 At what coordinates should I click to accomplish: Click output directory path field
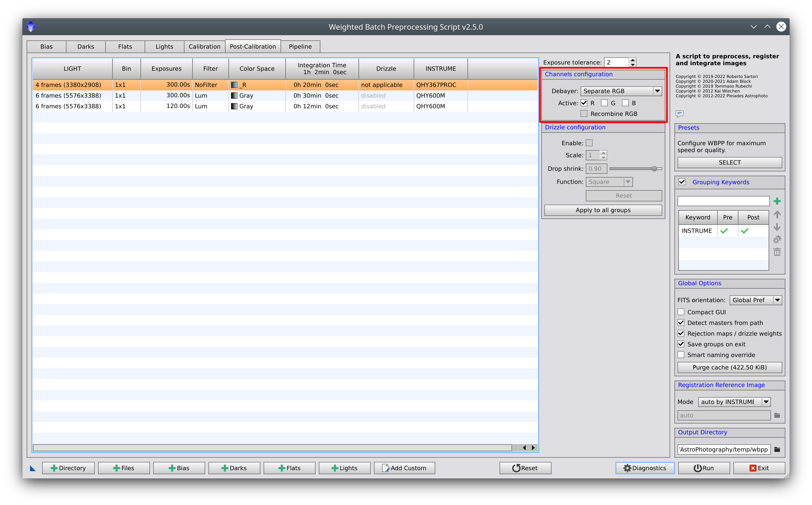724,449
